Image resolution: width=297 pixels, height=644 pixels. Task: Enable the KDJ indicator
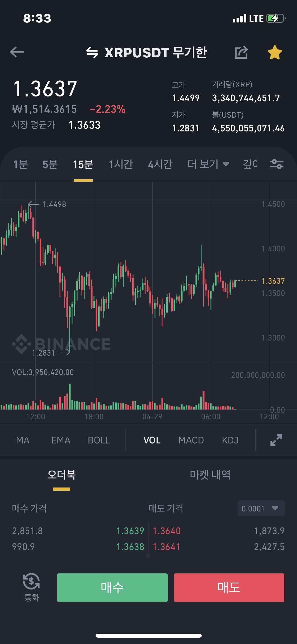coord(230,440)
